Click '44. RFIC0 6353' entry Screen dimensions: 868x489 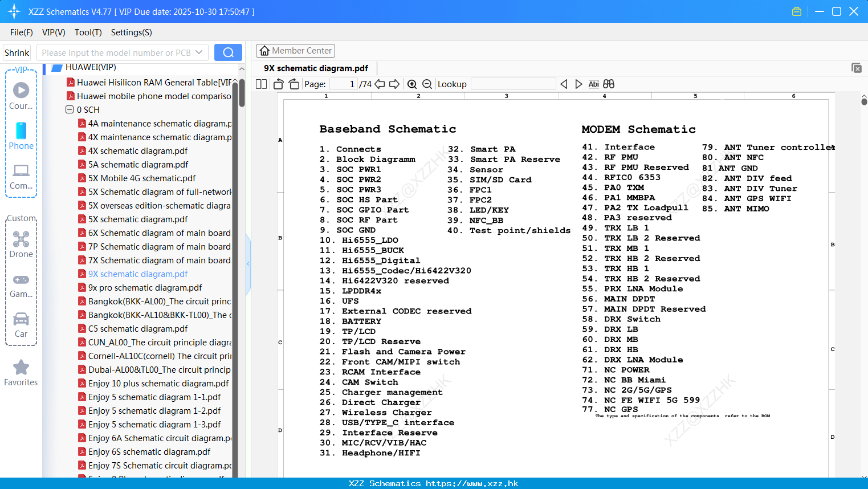[621, 177]
